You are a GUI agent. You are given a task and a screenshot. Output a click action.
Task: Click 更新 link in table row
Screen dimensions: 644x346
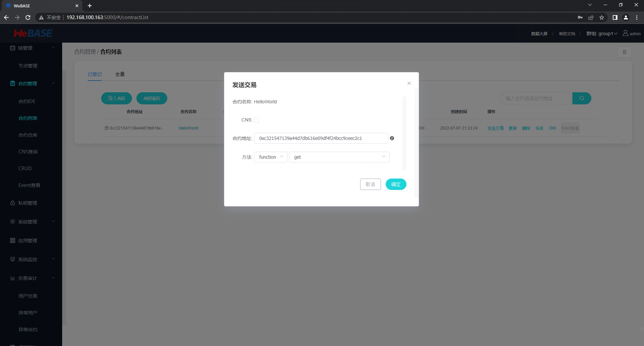(513, 128)
